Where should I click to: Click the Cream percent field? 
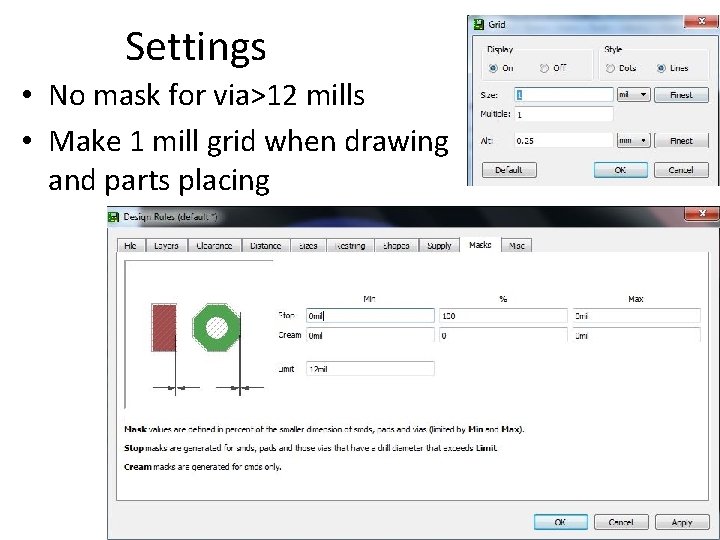point(503,335)
